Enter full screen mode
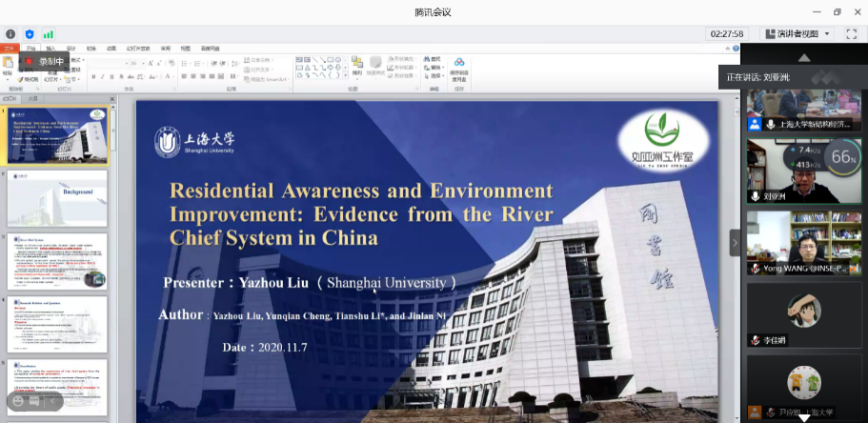The width and height of the screenshot is (868, 423). 851,34
